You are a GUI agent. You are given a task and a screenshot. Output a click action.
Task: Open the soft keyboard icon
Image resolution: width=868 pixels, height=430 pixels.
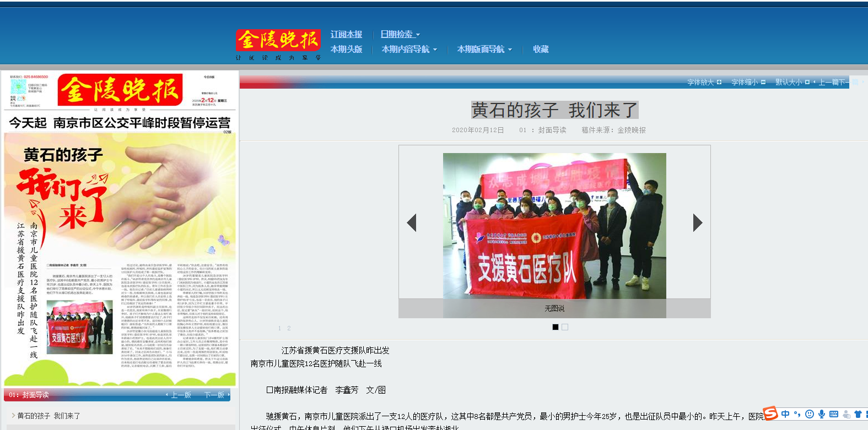834,414
